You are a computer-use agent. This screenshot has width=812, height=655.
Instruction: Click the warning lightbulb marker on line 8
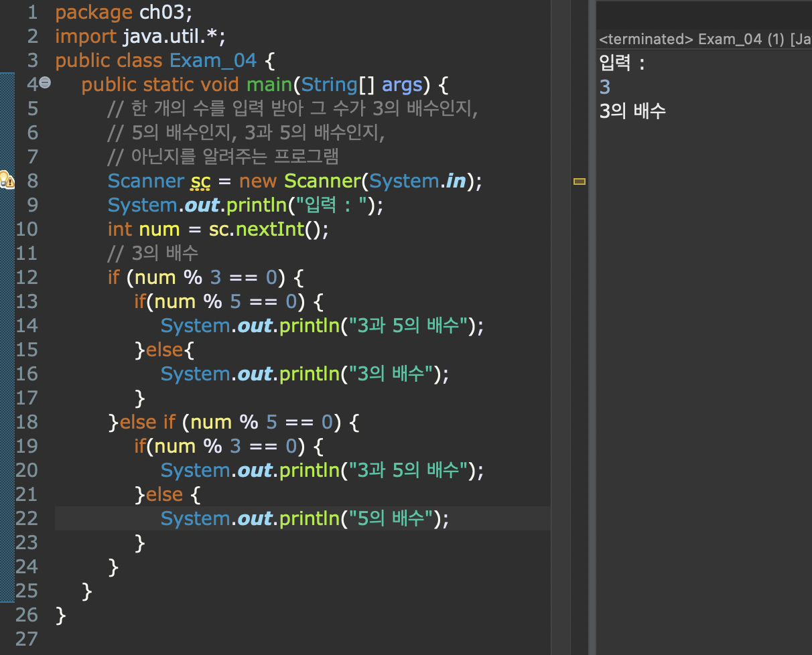click(x=6, y=179)
